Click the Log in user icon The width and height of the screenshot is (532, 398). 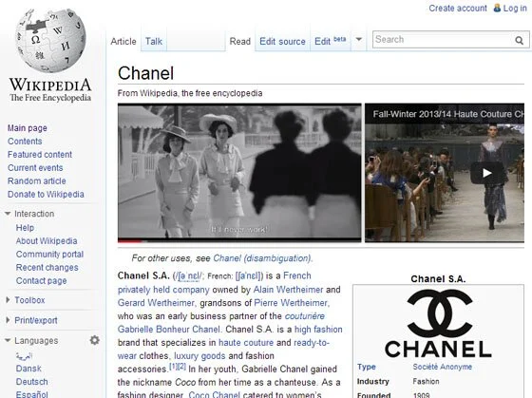[x=497, y=8]
